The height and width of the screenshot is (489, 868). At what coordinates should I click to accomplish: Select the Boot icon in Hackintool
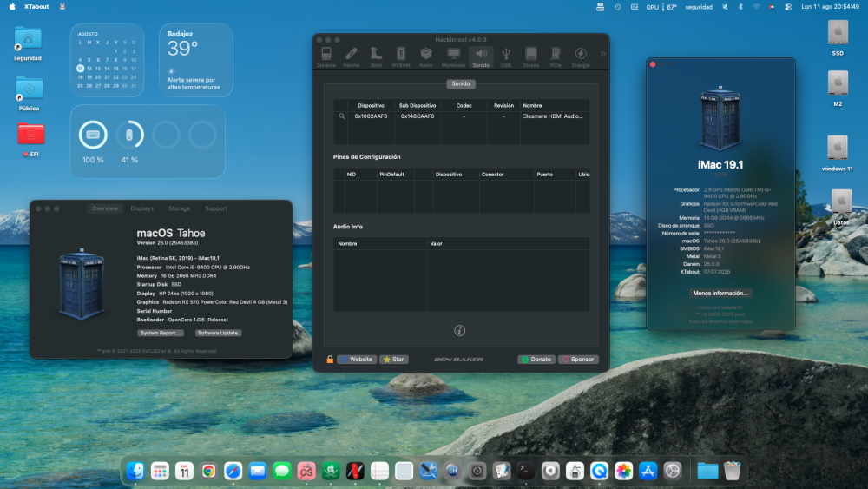coord(376,57)
